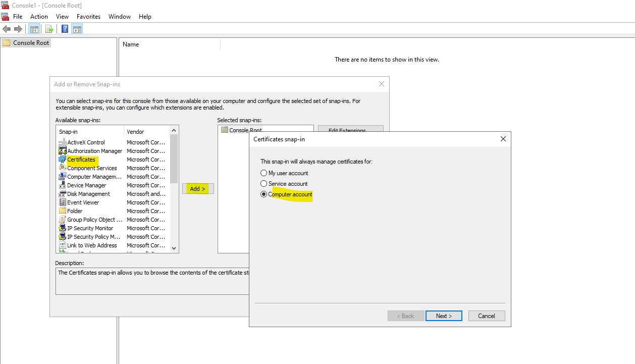The width and height of the screenshot is (635, 364).
Task: Click the blue Help question mark icon
Action: click(x=65, y=29)
